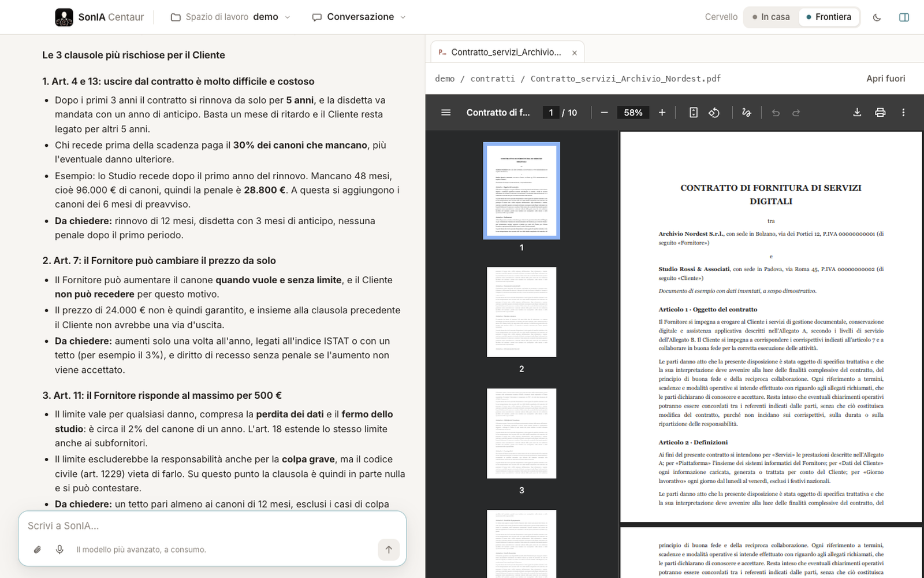The height and width of the screenshot is (578, 924).
Task: Click the Scrivi a SonIA message field
Action: tap(212, 526)
